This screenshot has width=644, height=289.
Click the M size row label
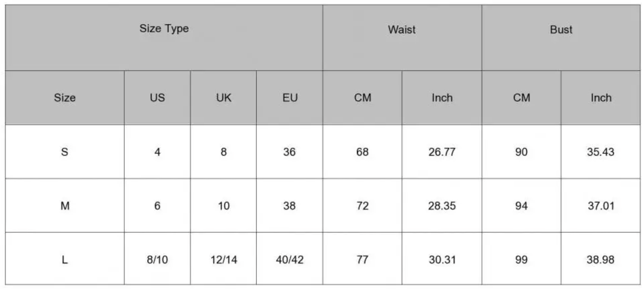[65, 206]
